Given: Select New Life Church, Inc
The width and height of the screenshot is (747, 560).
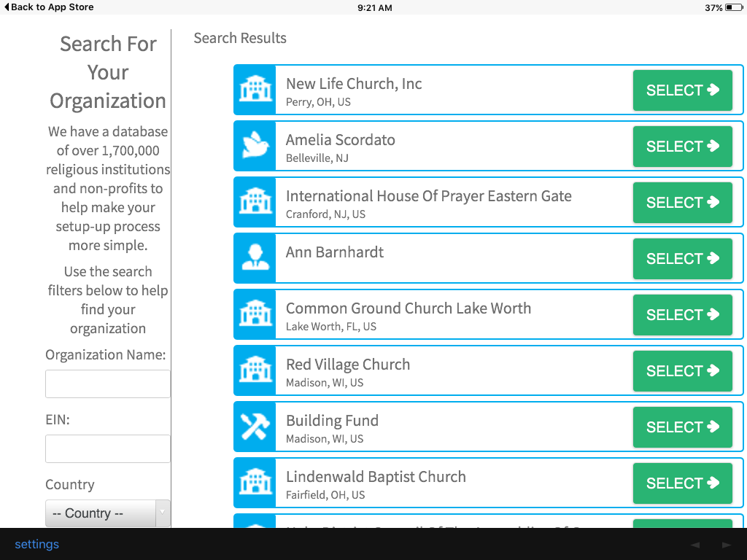Looking at the screenshot, I should coord(682,90).
